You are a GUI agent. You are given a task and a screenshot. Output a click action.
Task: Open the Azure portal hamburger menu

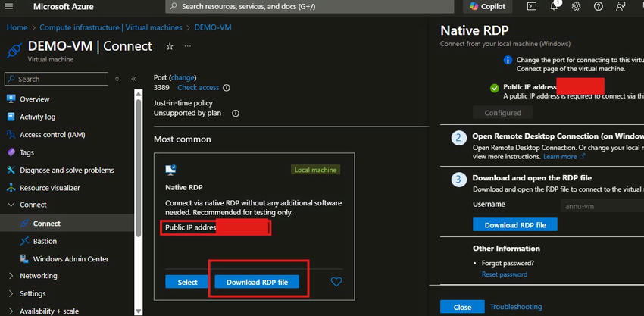(9, 6)
